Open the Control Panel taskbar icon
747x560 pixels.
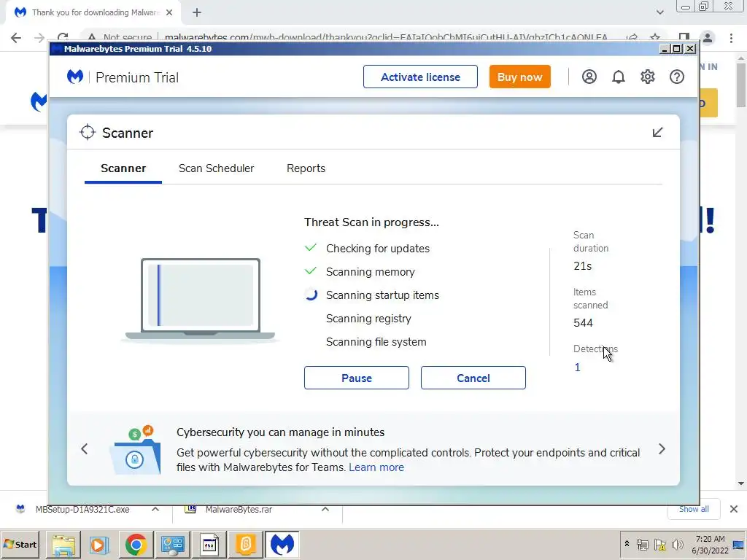[x=172, y=545]
